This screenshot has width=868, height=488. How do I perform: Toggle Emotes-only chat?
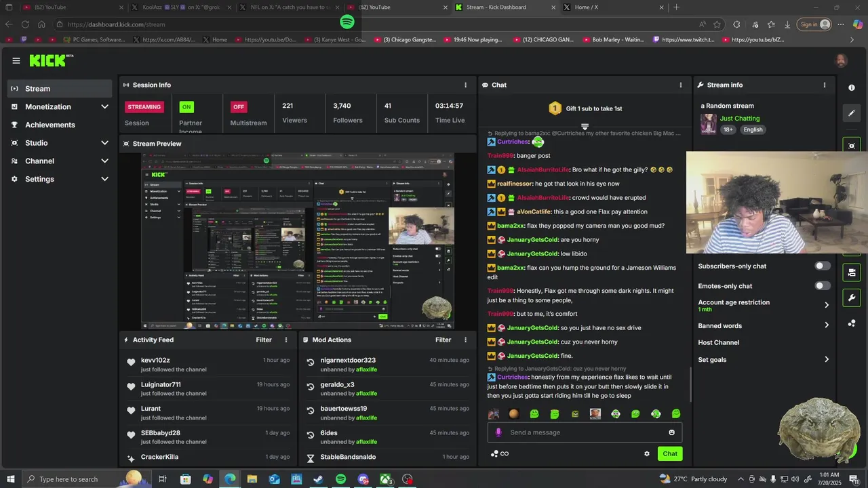822,286
